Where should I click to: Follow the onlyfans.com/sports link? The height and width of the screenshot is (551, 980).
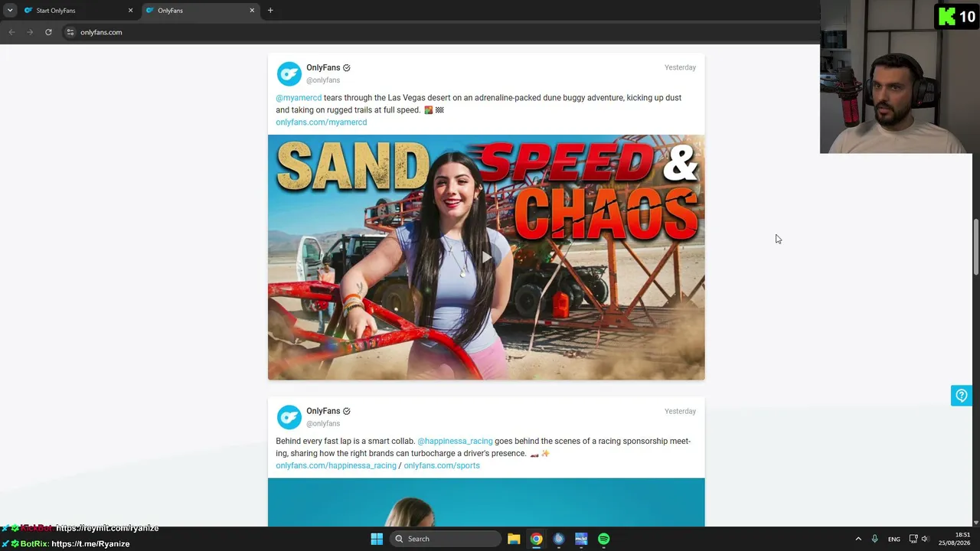(442, 466)
